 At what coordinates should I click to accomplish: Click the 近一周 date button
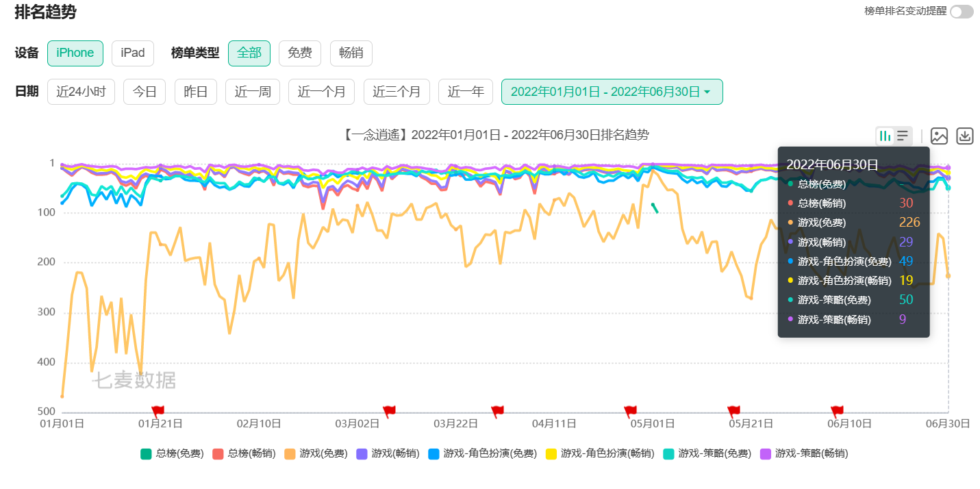click(253, 92)
